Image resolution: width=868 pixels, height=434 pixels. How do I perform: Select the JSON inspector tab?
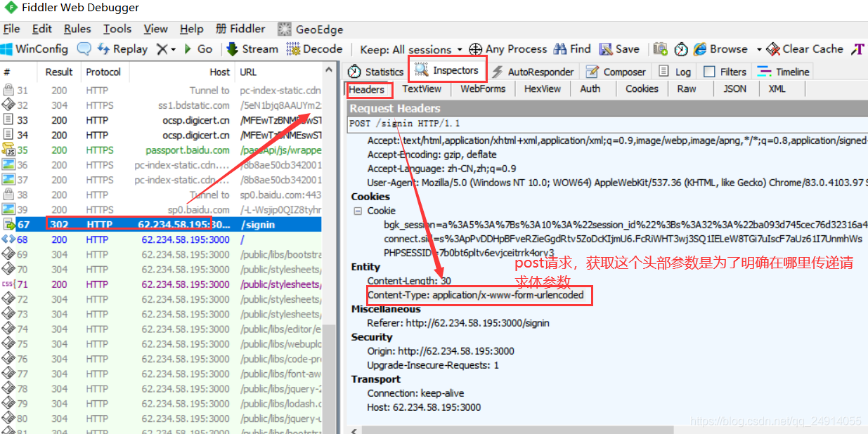click(735, 89)
